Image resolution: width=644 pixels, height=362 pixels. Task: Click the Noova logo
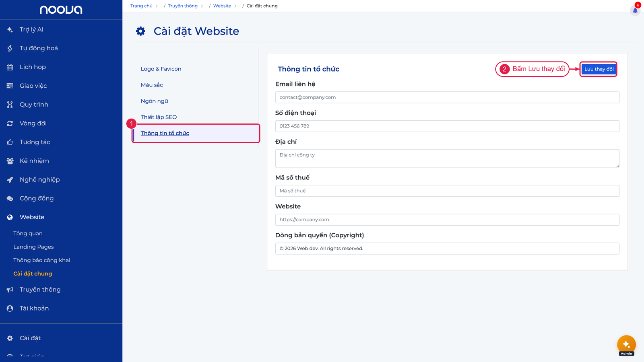(61, 10)
